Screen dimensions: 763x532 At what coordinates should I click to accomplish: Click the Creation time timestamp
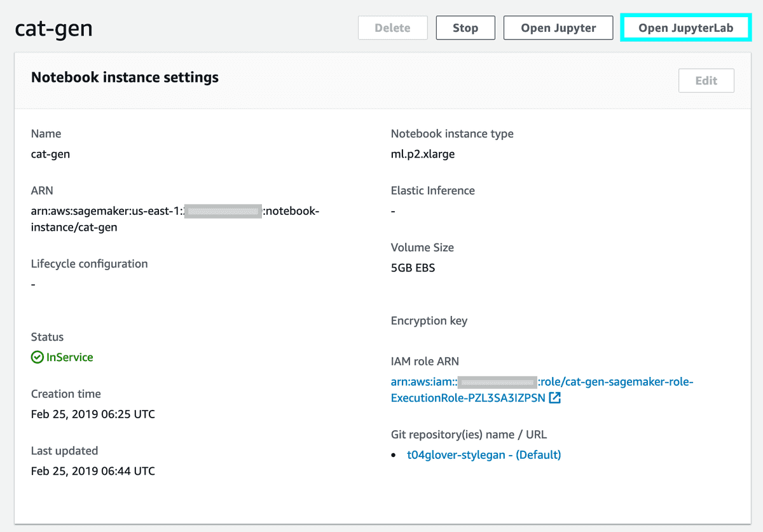click(x=93, y=414)
